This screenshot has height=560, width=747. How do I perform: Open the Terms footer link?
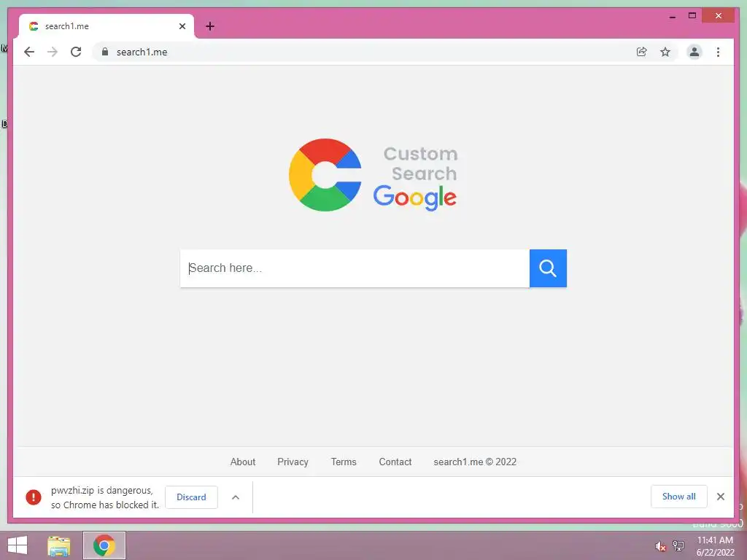[344, 462]
